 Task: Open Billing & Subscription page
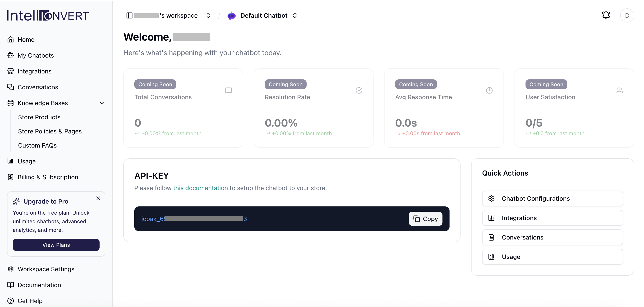56,177
